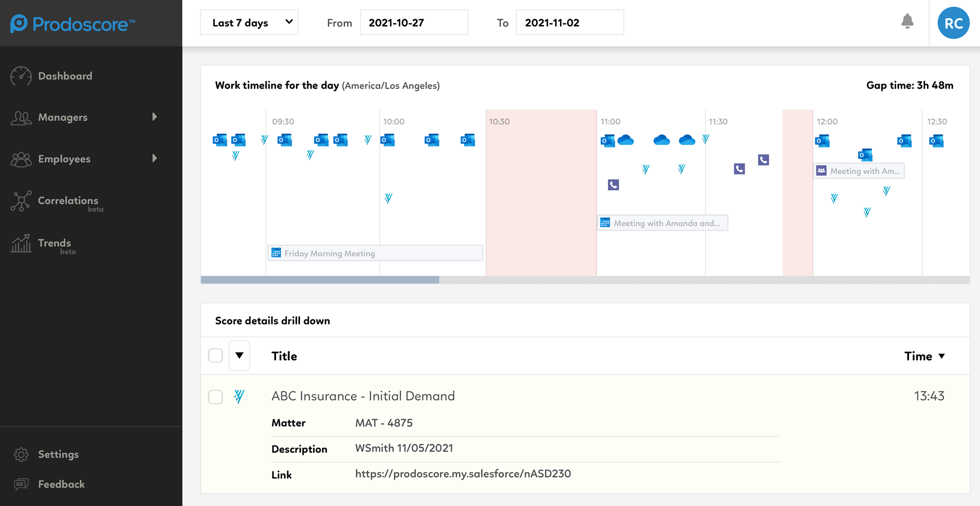Open the RC user avatar menu
This screenshot has height=506, width=980.
pyautogui.click(x=954, y=23)
